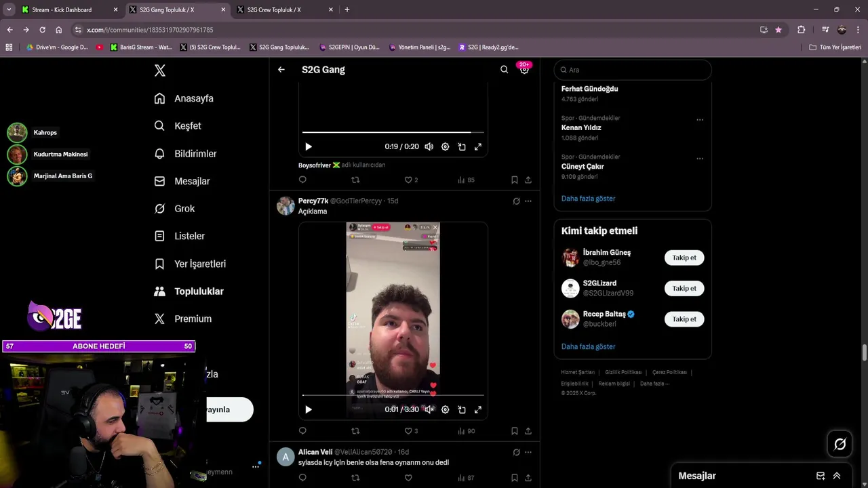Enable picture-in-picture on 0:19 / 0:20 video
Image resolution: width=868 pixels, height=488 pixels.
[461, 146]
